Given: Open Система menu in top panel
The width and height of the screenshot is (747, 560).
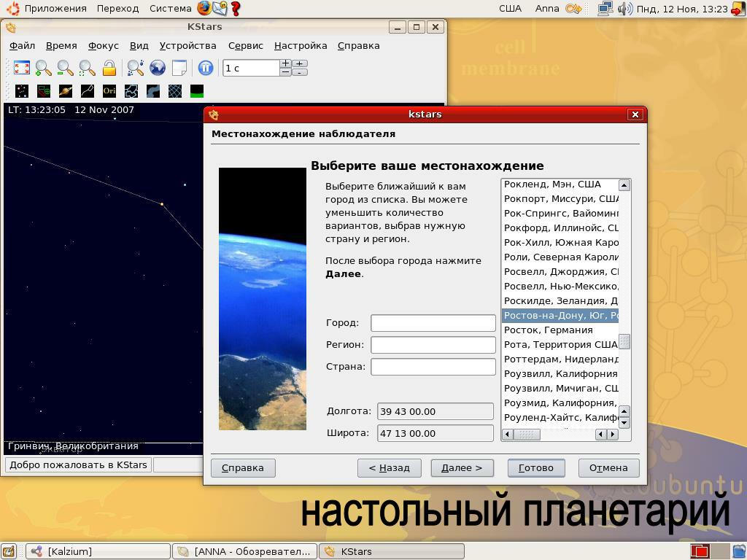Looking at the screenshot, I should point(170,9).
